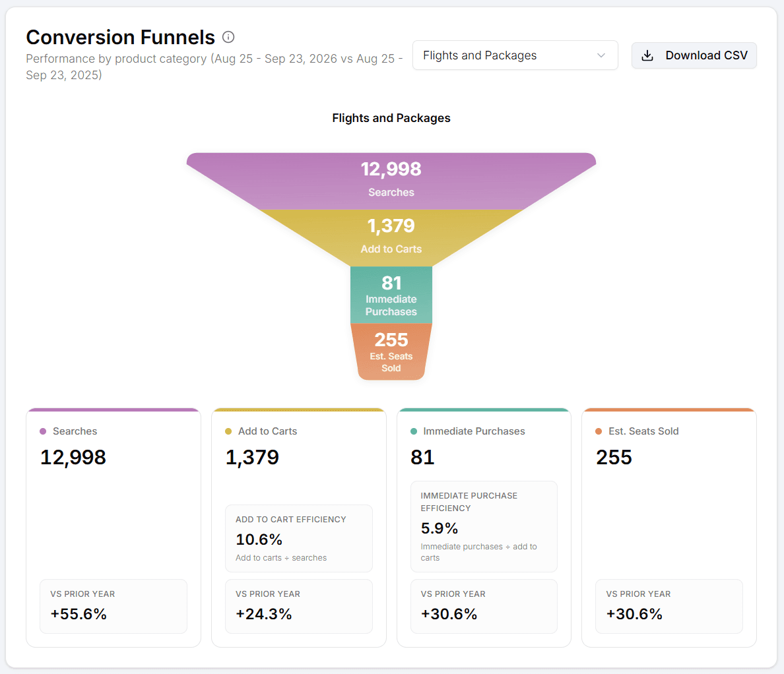Select the purple Searches funnel segment
Viewport: 784px width, 674px height.
391,181
